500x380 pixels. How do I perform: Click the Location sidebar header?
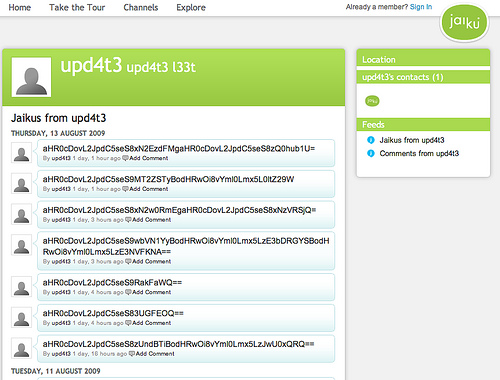423,60
